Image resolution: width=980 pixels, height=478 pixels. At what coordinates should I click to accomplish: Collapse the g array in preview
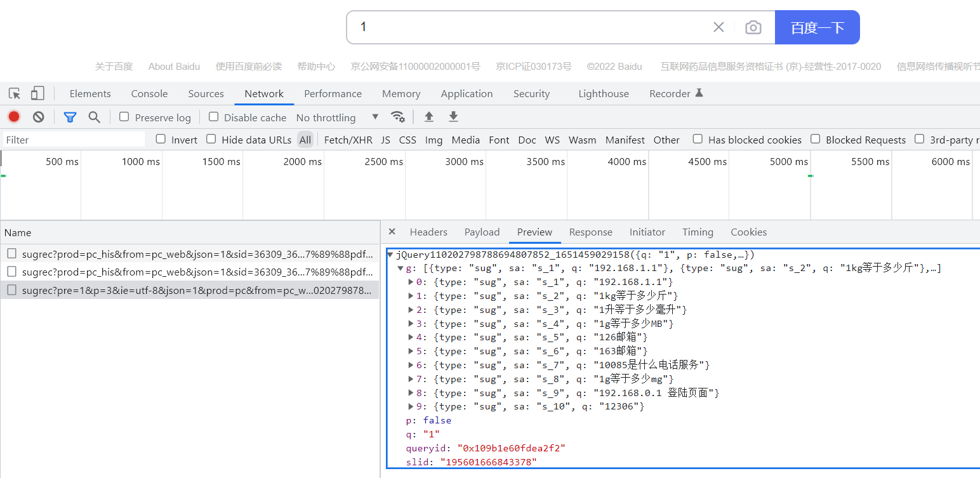[400, 269]
